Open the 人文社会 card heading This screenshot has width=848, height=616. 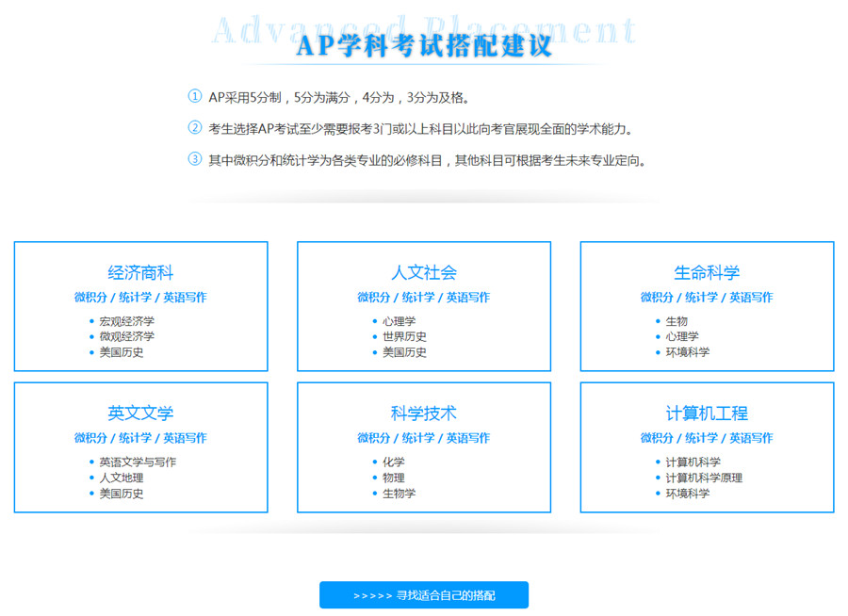[x=424, y=273]
